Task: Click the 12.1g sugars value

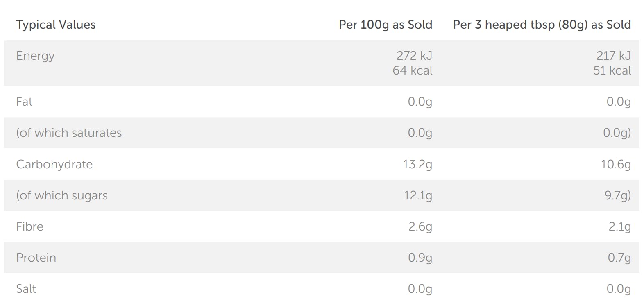Action: (417, 195)
